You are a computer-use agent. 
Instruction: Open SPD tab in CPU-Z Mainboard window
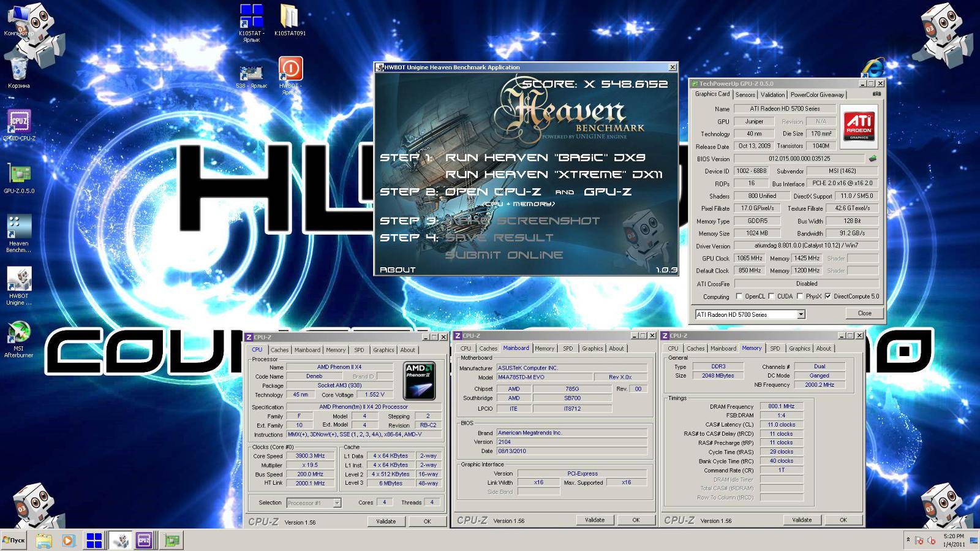click(x=568, y=349)
